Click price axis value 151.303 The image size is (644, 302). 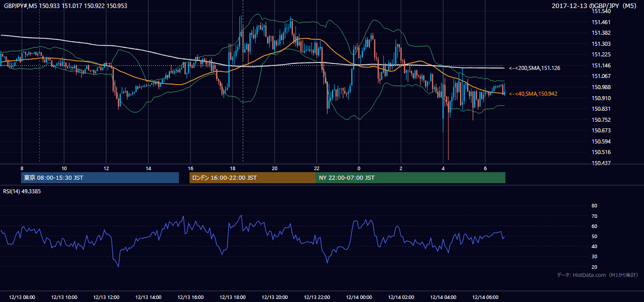click(601, 44)
